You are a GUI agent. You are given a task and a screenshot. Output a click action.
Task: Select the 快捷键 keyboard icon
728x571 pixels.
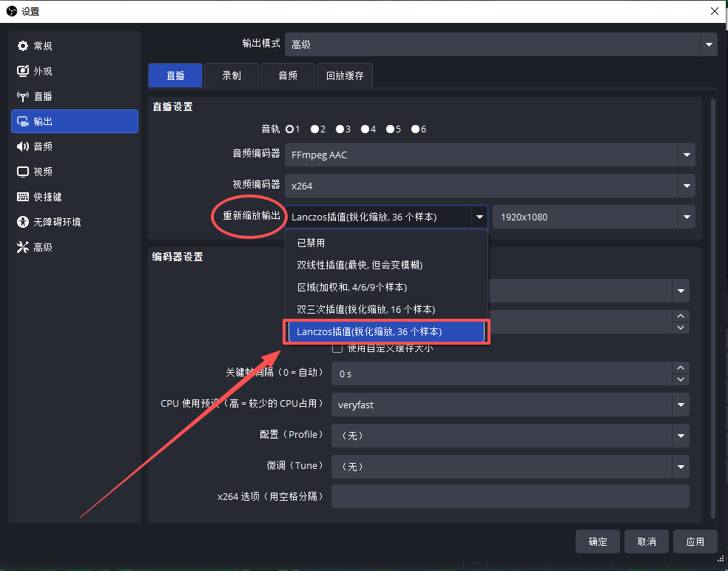[22, 197]
